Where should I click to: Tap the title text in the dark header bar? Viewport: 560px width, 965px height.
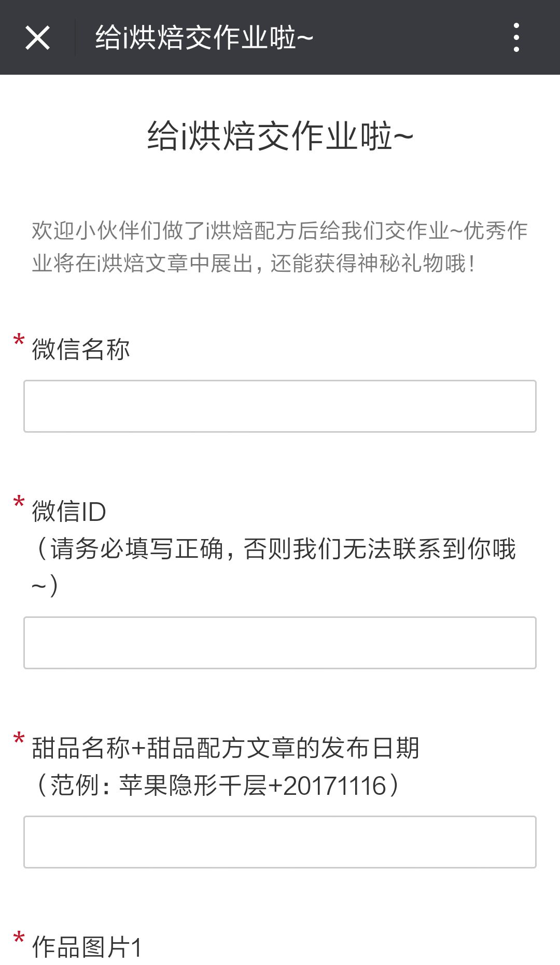pos(204,38)
